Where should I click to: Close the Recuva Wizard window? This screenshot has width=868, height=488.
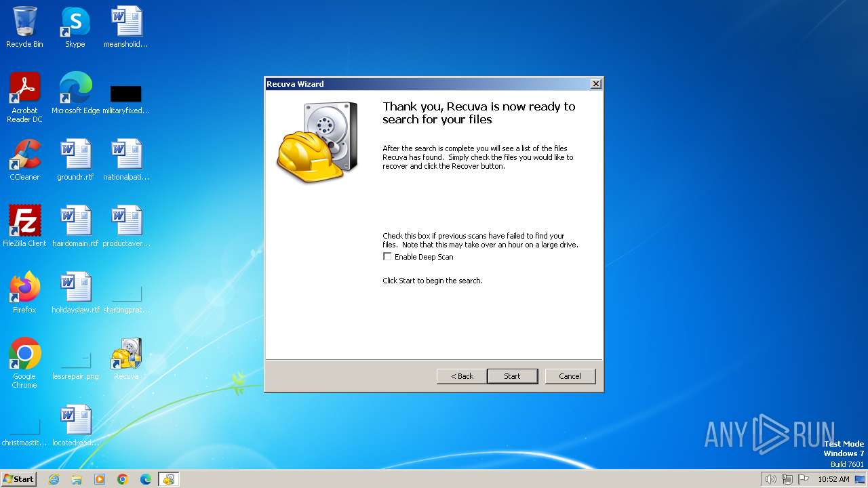point(595,84)
